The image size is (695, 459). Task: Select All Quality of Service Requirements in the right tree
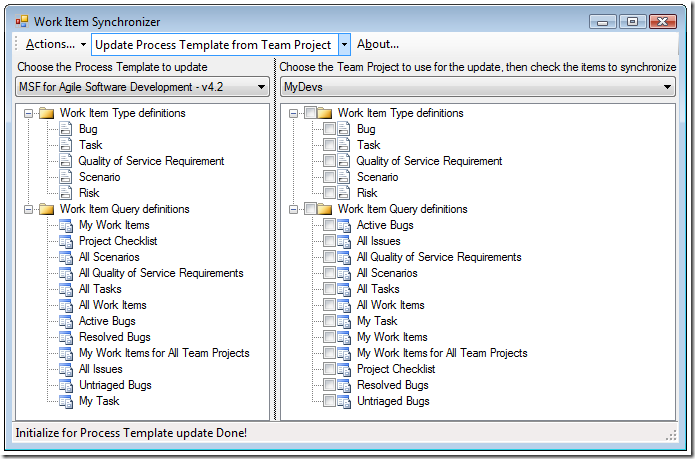click(x=439, y=257)
